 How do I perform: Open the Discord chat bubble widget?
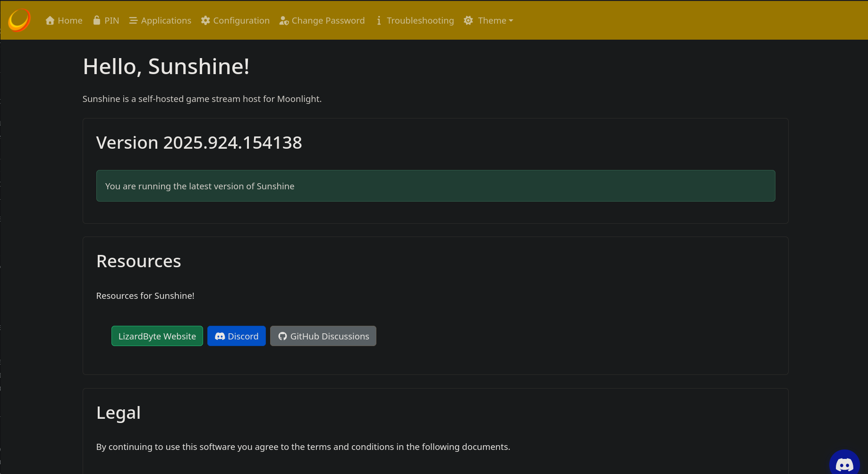click(844, 464)
